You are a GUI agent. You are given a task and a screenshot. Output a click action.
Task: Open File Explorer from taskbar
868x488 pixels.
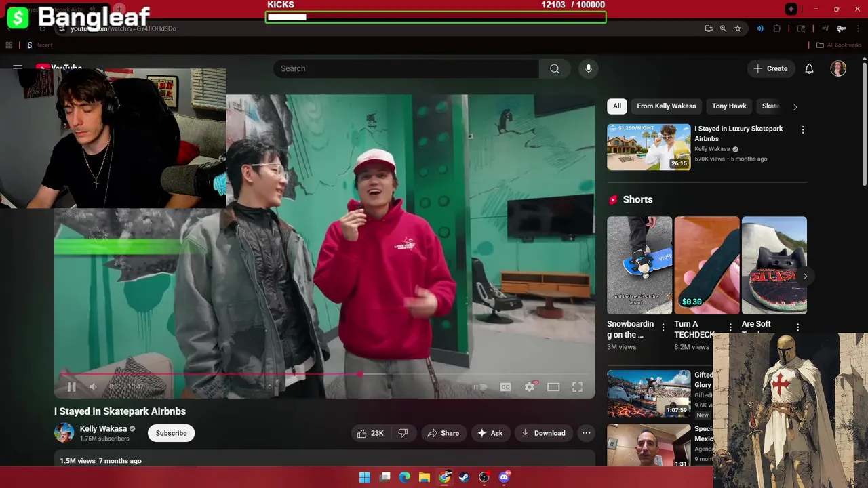point(425,477)
